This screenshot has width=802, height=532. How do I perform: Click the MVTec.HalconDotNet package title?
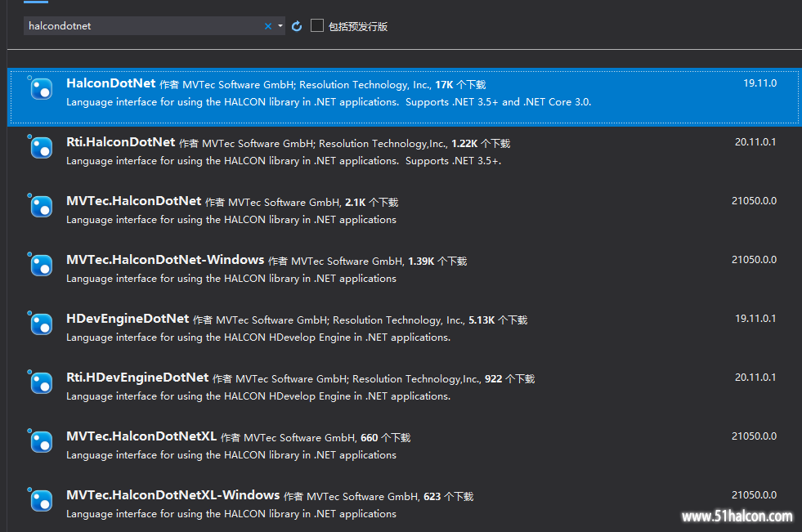[x=134, y=201]
